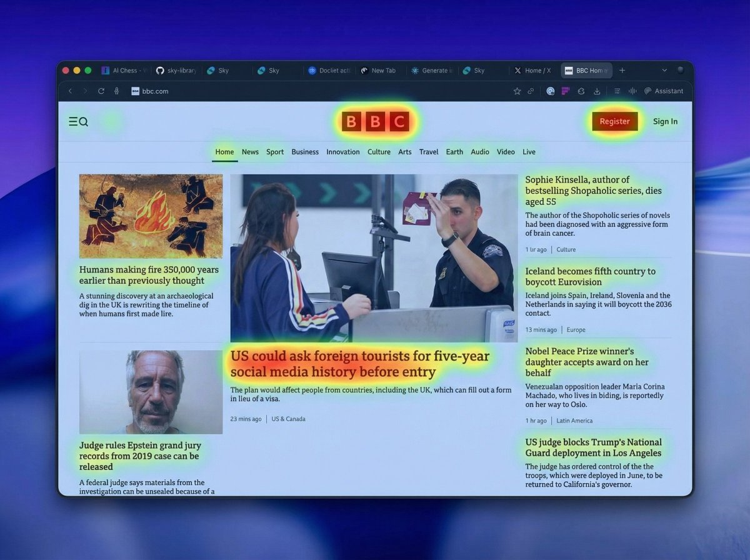This screenshot has height=560, width=750.
Task: Open the 'Nobel Peace Prize winner's daughter' headline
Action: (x=587, y=362)
